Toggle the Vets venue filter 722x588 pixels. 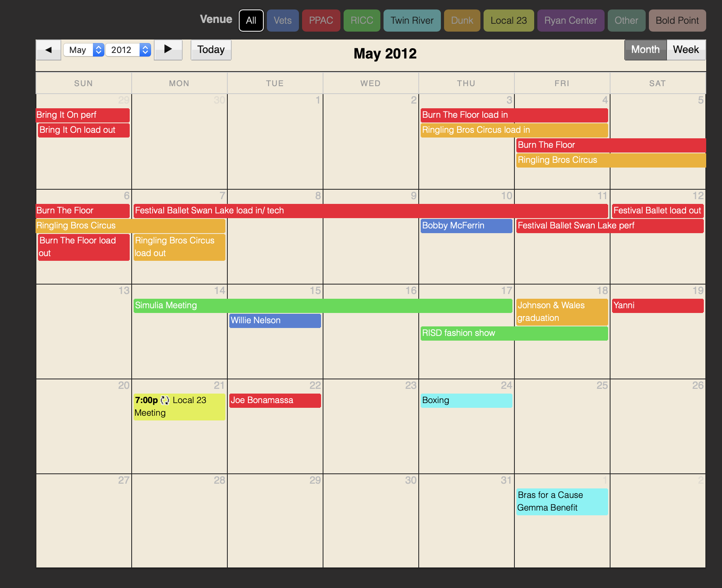(x=283, y=21)
